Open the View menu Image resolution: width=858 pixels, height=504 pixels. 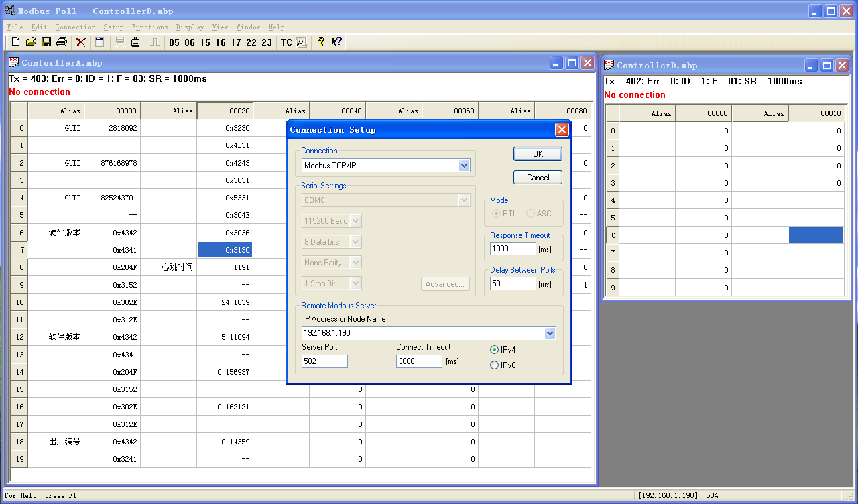pyautogui.click(x=220, y=27)
